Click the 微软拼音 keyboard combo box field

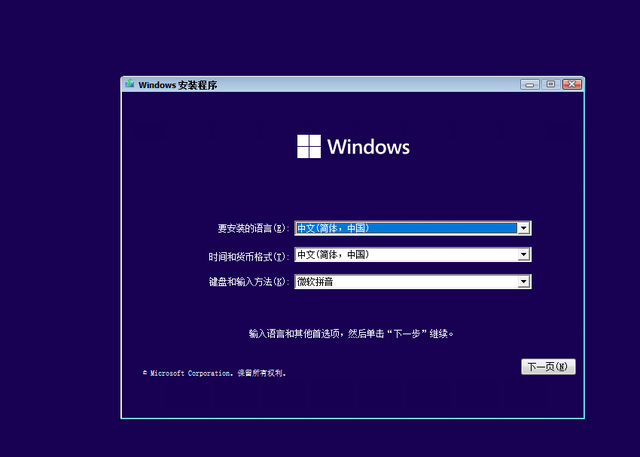[413, 282]
